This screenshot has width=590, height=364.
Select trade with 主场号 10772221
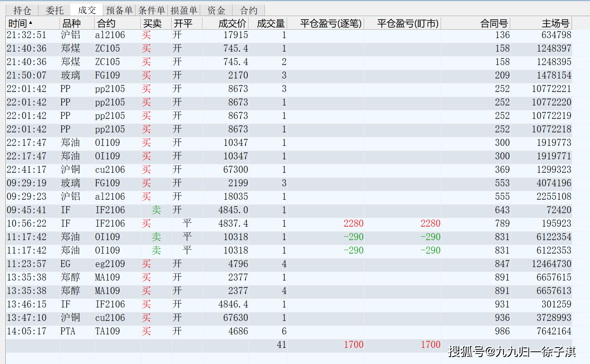pos(289,89)
